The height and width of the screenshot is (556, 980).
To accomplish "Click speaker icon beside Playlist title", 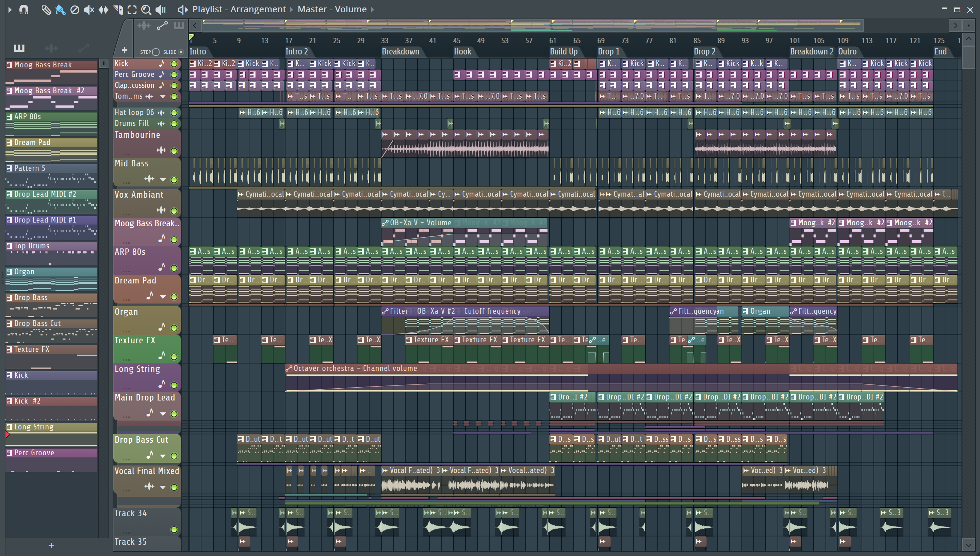I will pos(182,10).
